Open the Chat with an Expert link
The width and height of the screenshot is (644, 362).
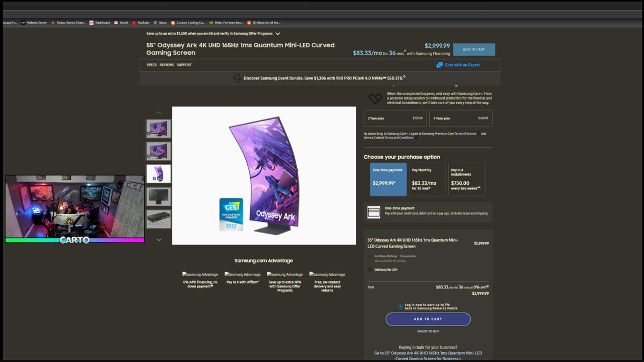point(463,65)
